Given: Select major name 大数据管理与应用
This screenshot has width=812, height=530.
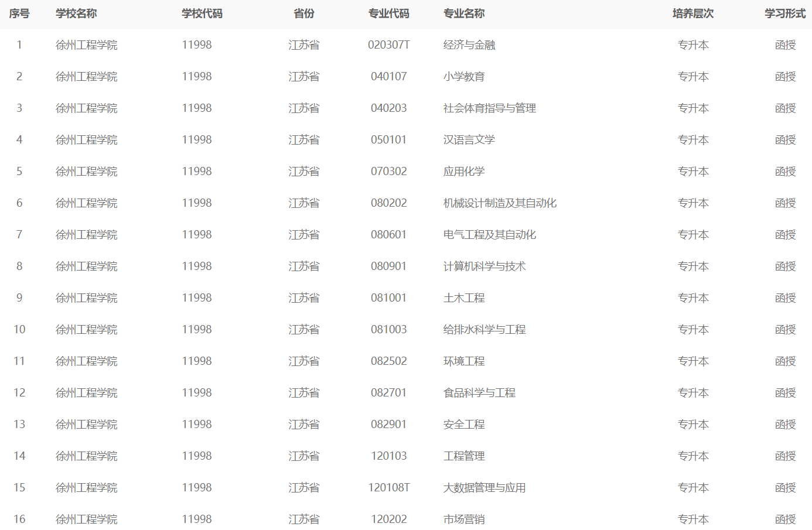Looking at the screenshot, I should [485, 488].
